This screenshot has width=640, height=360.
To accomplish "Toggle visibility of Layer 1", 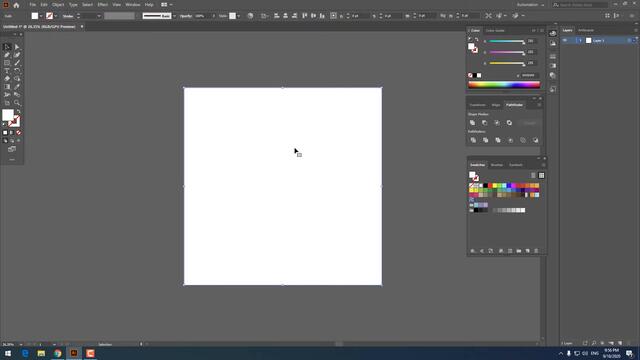I will 565,40.
